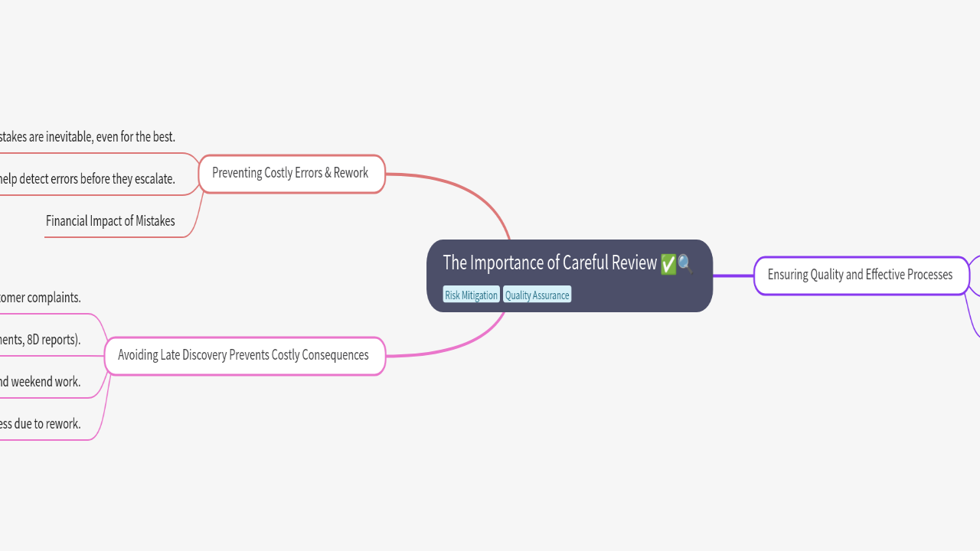
Task: Select Ensuring Quality and Effective Processes node
Action: click(860, 275)
